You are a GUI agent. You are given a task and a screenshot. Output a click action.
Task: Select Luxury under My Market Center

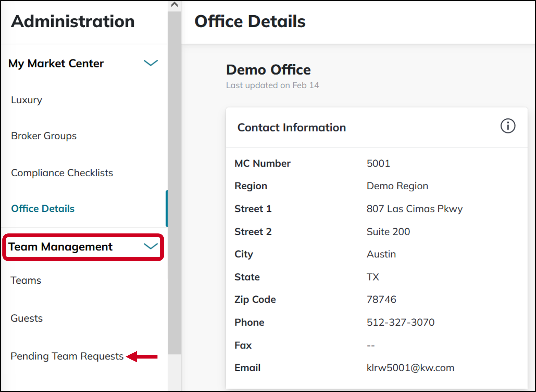coord(26,100)
